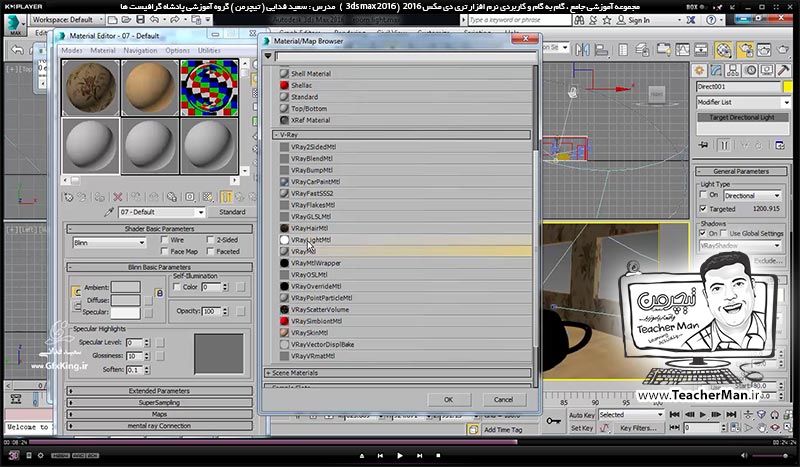Click the red X Reset Map/Mtl icon
Image resolution: width=800 pixels, height=467 pixels.
click(118, 197)
